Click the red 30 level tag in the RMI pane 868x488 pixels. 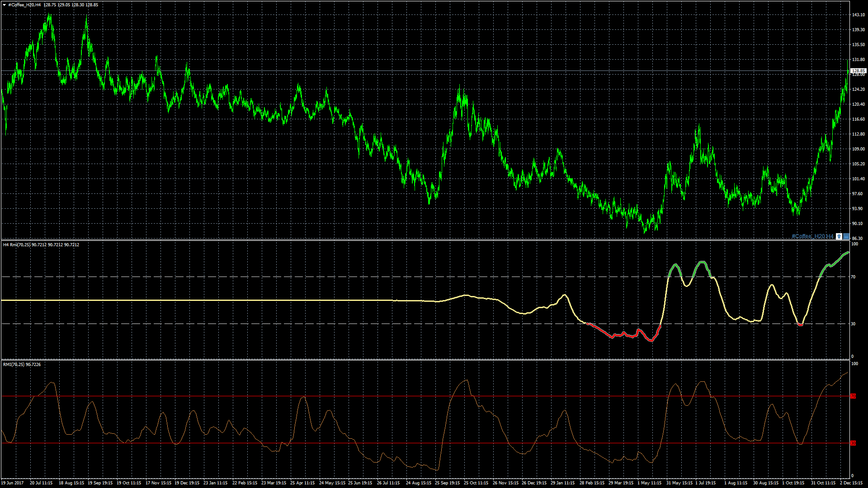[853, 443]
